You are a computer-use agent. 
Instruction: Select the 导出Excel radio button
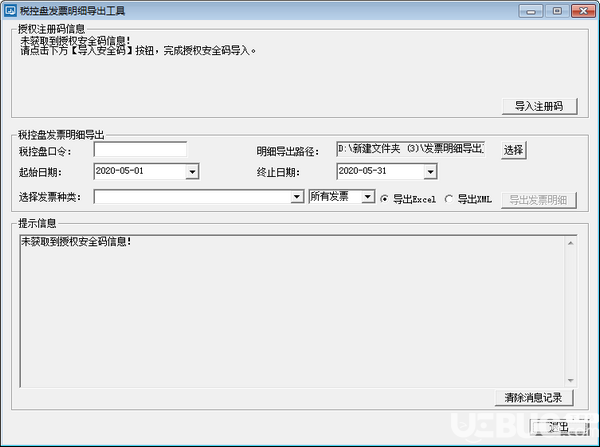384,199
